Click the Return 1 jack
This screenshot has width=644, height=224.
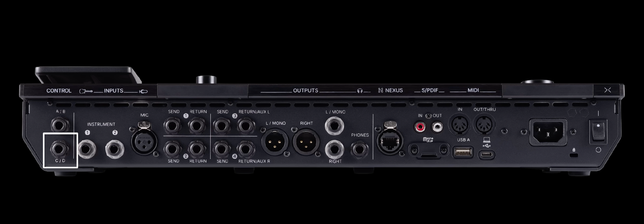[x=197, y=126]
